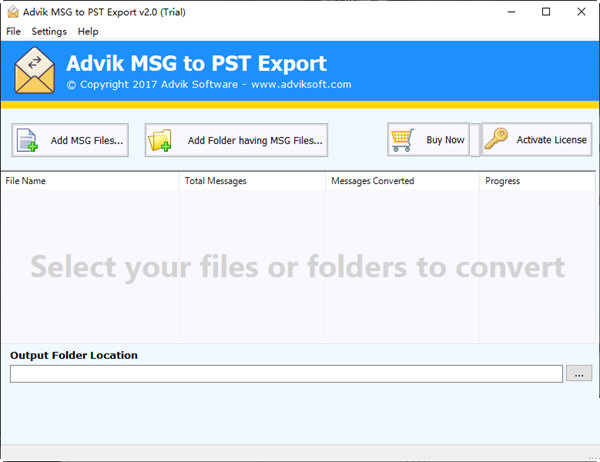This screenshot has height=462, width=600.
Task: Click the www.adviksoft.com text in banner
Action: [301, 84]
